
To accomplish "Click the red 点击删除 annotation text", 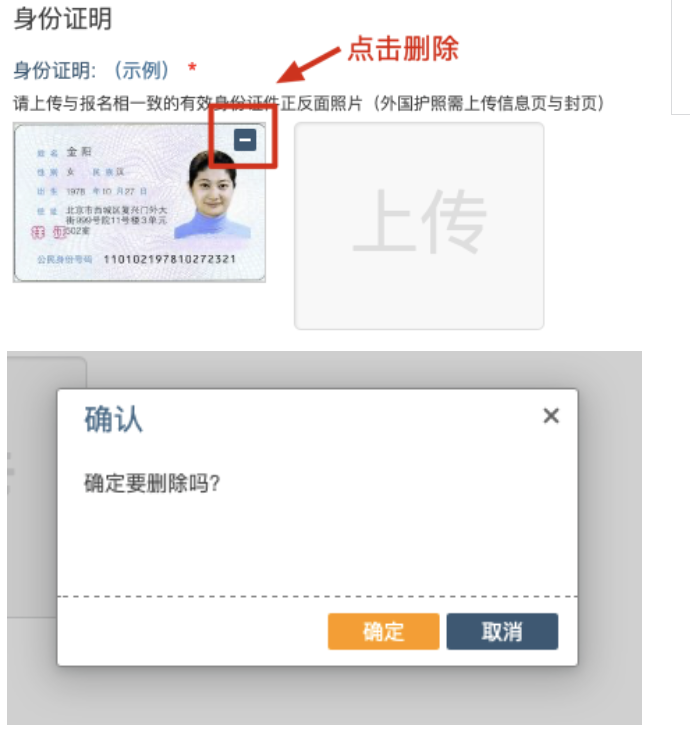I will pos(403,48).
